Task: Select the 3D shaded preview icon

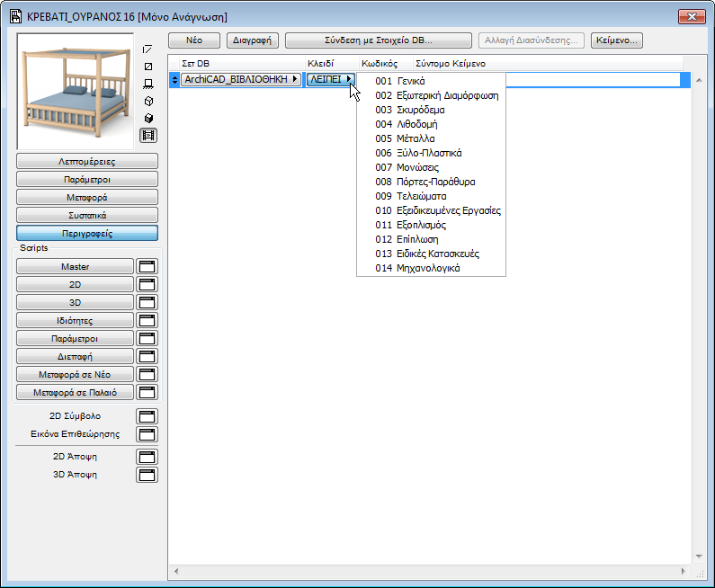Action: point(147,119)
